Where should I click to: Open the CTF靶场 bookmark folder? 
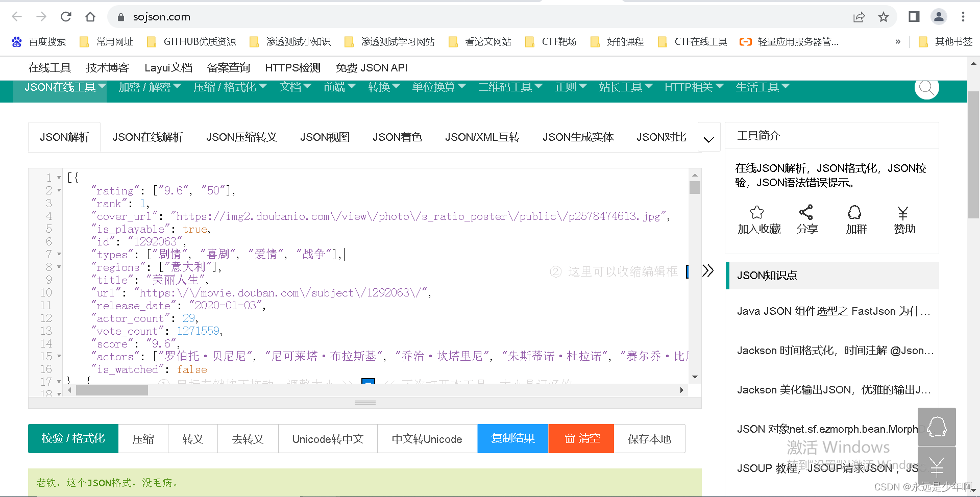551,42
